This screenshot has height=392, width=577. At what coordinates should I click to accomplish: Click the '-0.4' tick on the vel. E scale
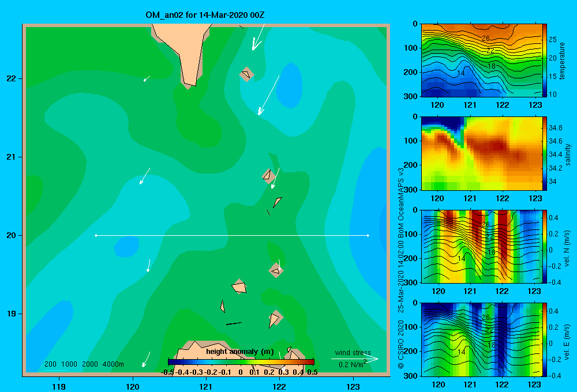tap(555, 375)
